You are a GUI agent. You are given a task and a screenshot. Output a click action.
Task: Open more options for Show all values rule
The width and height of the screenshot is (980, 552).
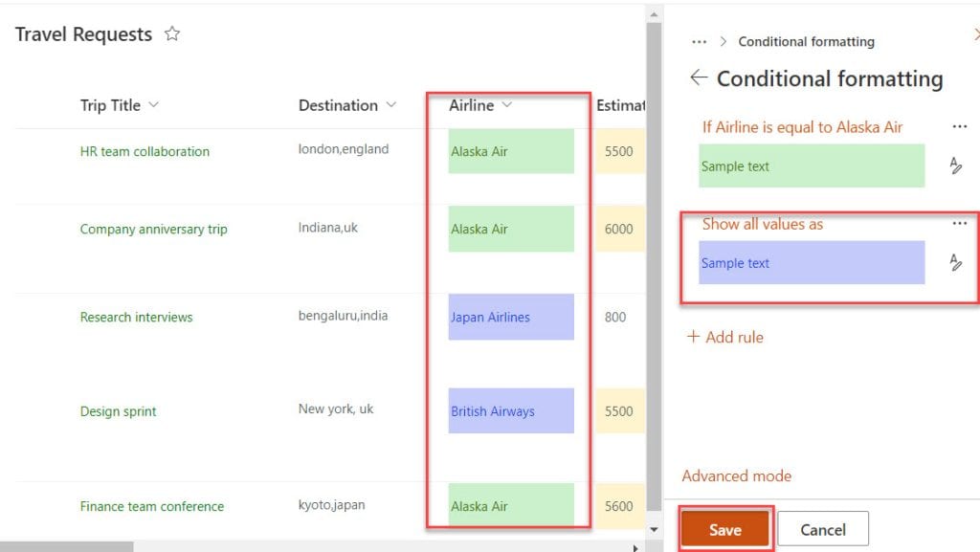pos(959,224)
